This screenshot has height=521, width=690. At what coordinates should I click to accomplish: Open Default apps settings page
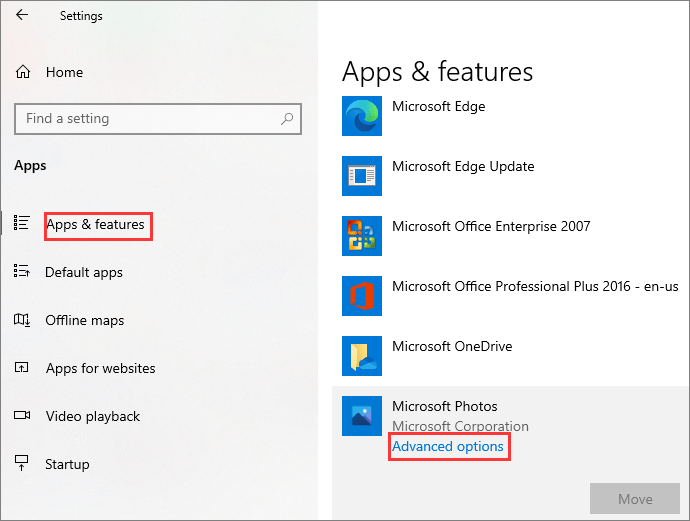84,272
